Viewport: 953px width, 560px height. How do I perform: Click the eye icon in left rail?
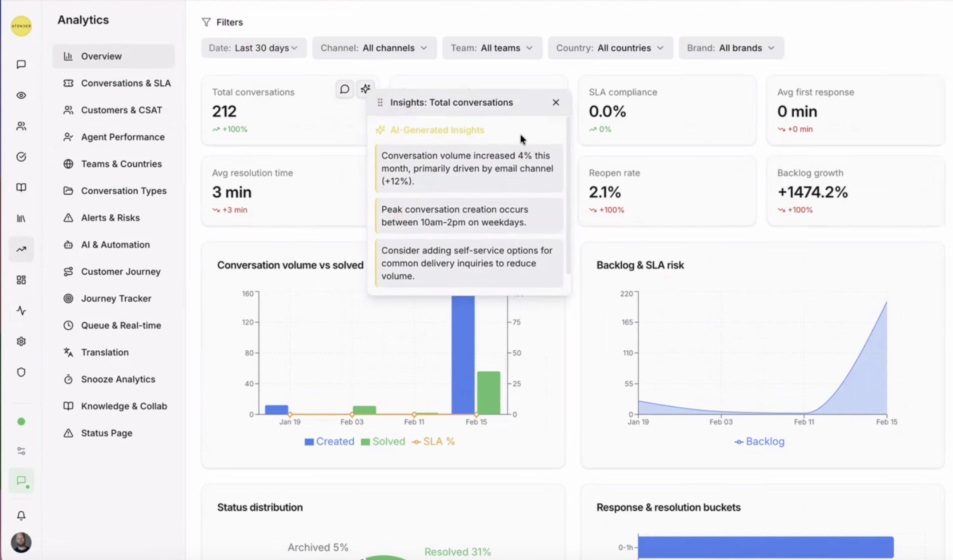(21, 95)
